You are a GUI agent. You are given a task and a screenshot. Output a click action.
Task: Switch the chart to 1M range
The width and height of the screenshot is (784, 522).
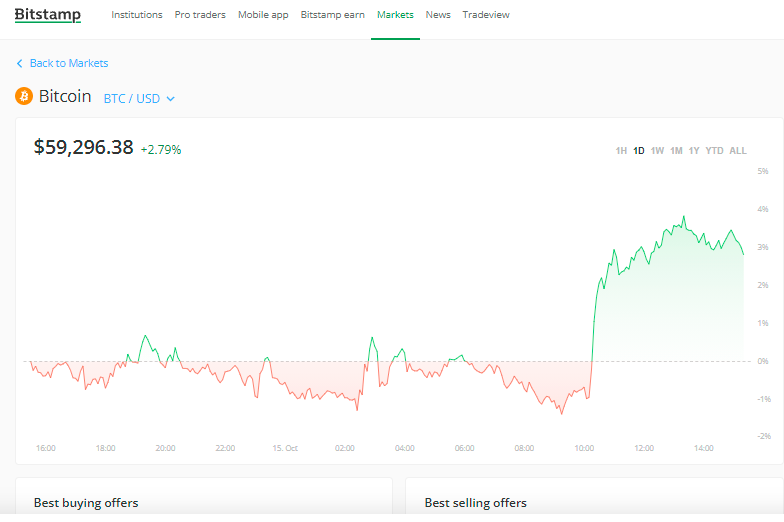[676, 151]
